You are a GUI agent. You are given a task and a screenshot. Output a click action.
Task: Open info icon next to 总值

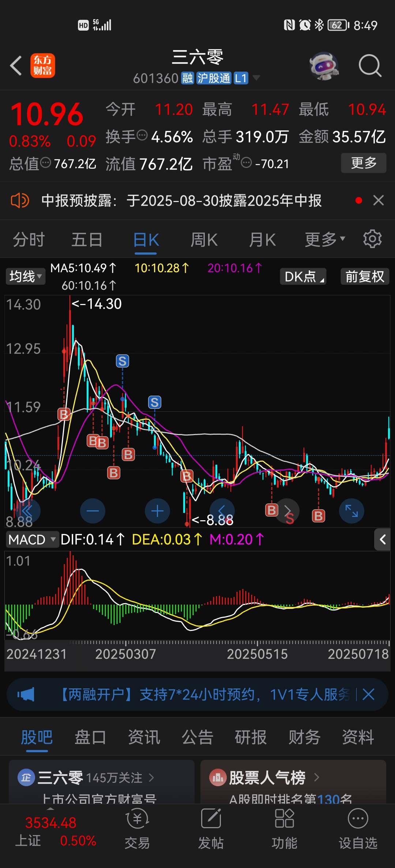45,163
